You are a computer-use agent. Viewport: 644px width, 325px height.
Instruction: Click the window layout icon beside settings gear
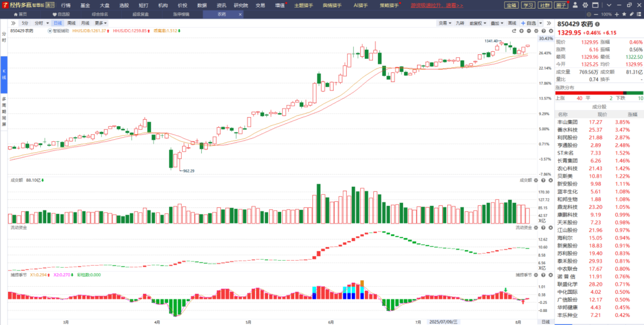(x=595, y=5)
